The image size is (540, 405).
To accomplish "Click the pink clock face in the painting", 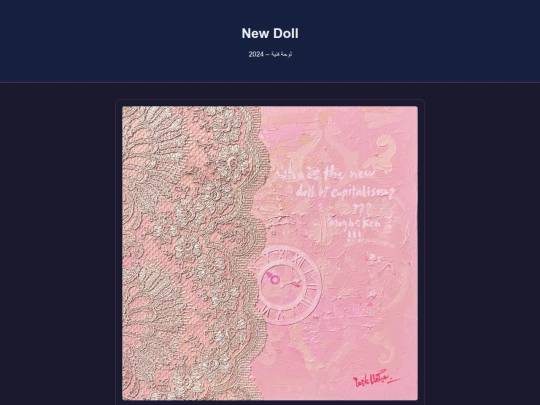I will click(x=289, y=285).
